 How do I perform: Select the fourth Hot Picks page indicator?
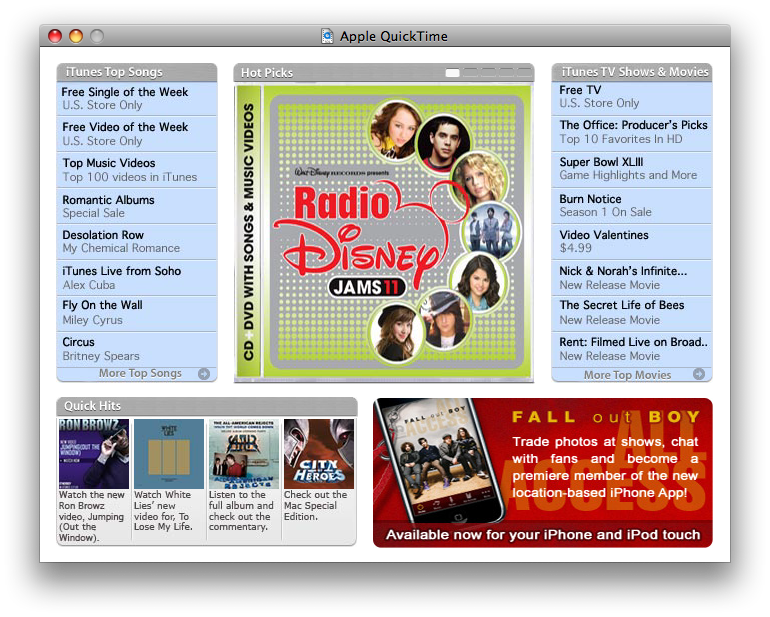pos(506,73)
